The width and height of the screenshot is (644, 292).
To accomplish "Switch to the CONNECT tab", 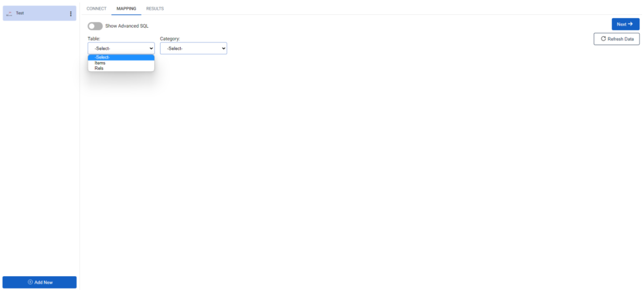I will (96, 8).
